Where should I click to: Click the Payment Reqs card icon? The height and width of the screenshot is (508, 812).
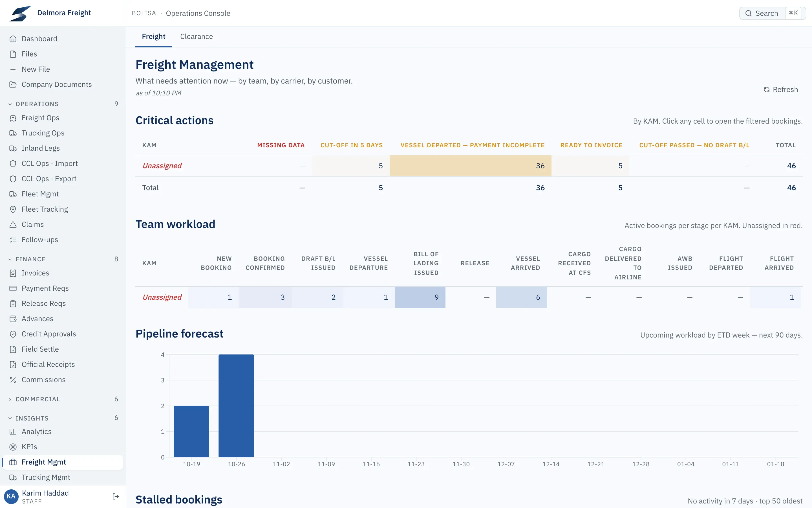coord(13,288)
